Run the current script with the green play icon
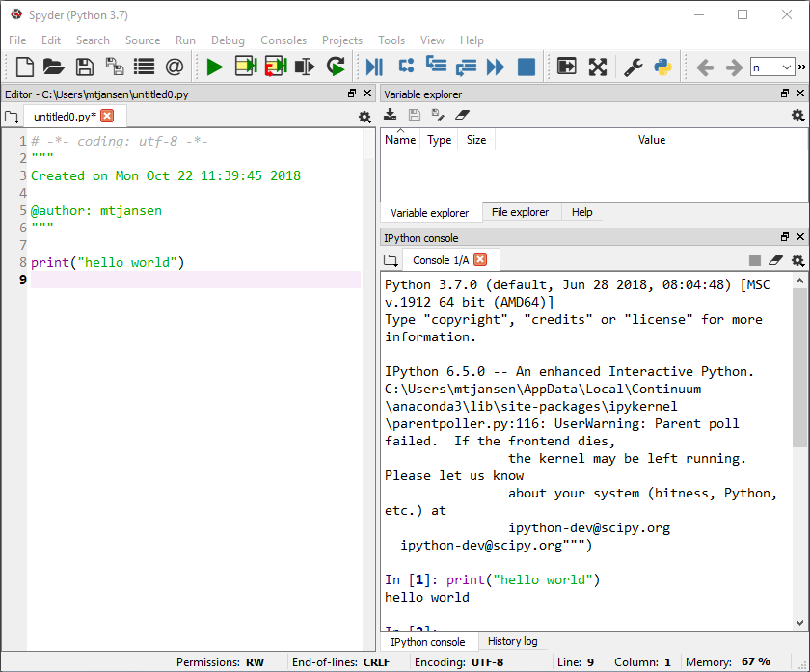Screen dimensions: 810x672 click(x=214, y=67)
